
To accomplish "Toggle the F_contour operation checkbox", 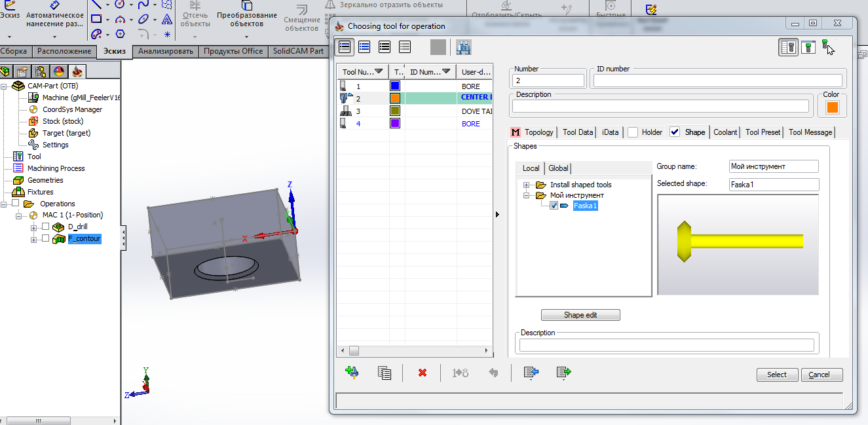I will point(45,239).
